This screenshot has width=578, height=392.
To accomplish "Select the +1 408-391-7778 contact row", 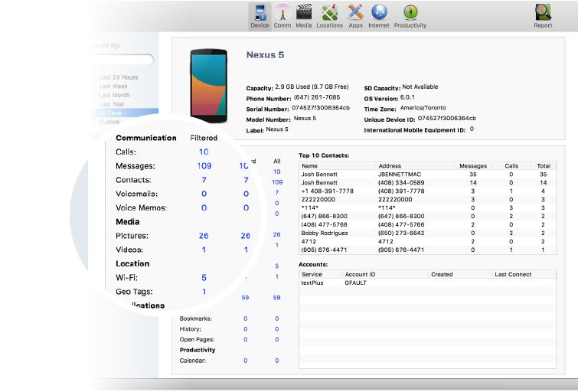I will click(428, 191).
